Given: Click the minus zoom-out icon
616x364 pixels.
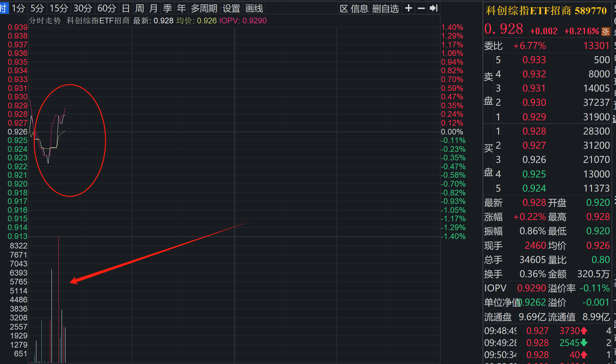Looking at the screenshot, I should pyautogui.click(x=421, y=8).
